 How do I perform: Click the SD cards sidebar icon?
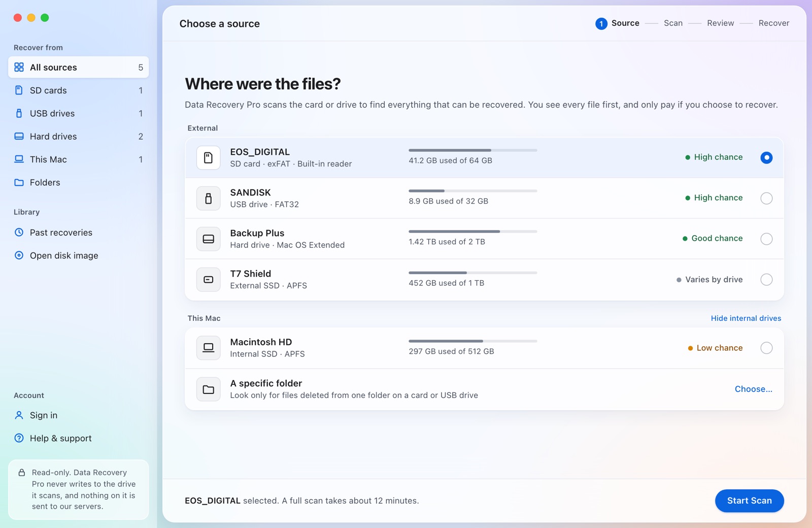pos(19,90)
